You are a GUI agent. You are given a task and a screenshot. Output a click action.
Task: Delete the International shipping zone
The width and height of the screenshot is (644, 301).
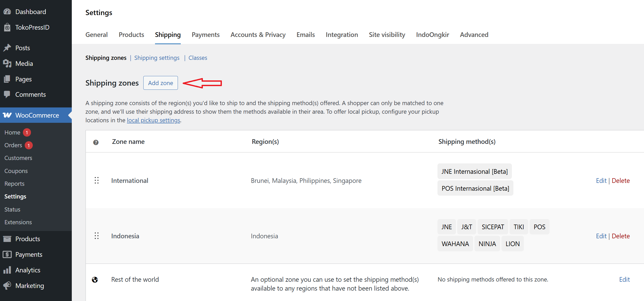pos(621,181)
